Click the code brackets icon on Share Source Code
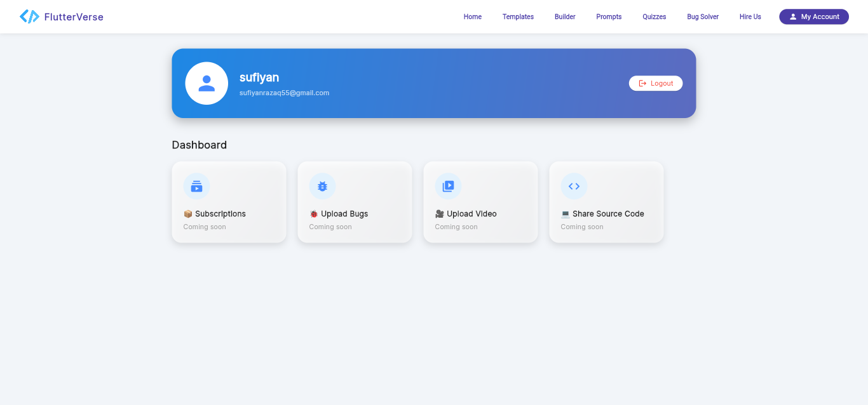The width and height of the screenshot is (868, 405). [x=574, y=186]
